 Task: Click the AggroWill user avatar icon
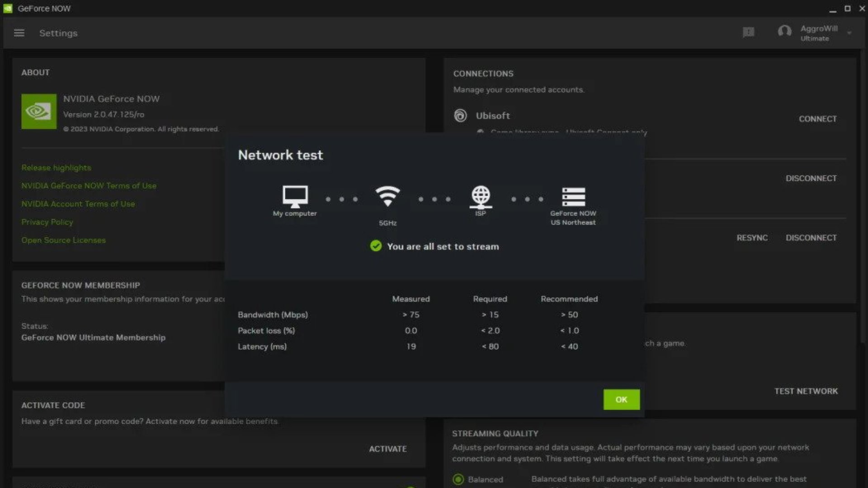(784, 32)
